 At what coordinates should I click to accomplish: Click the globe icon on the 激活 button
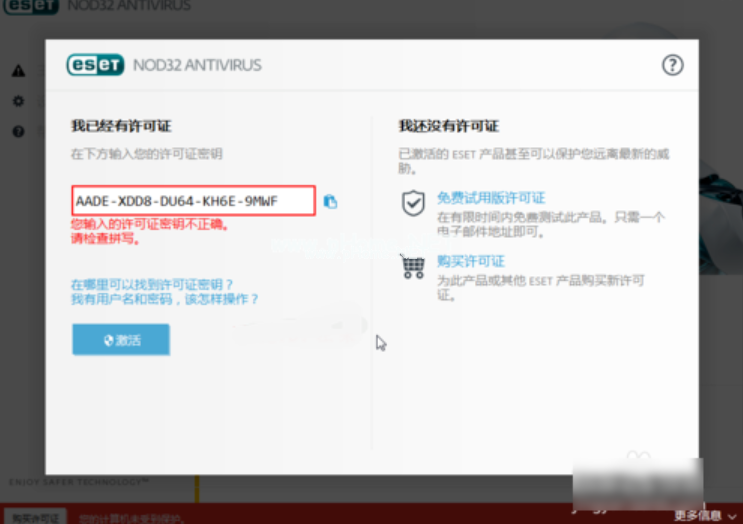(109, 340)
